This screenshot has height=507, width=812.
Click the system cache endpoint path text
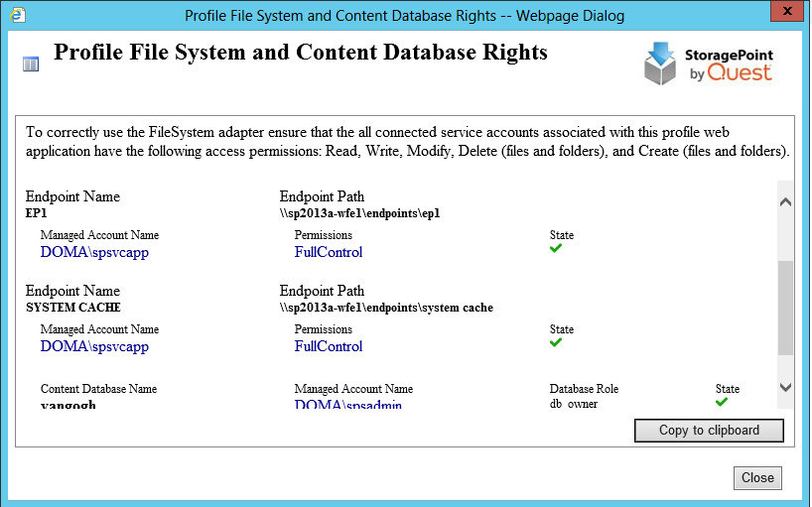tap(386, 308)
